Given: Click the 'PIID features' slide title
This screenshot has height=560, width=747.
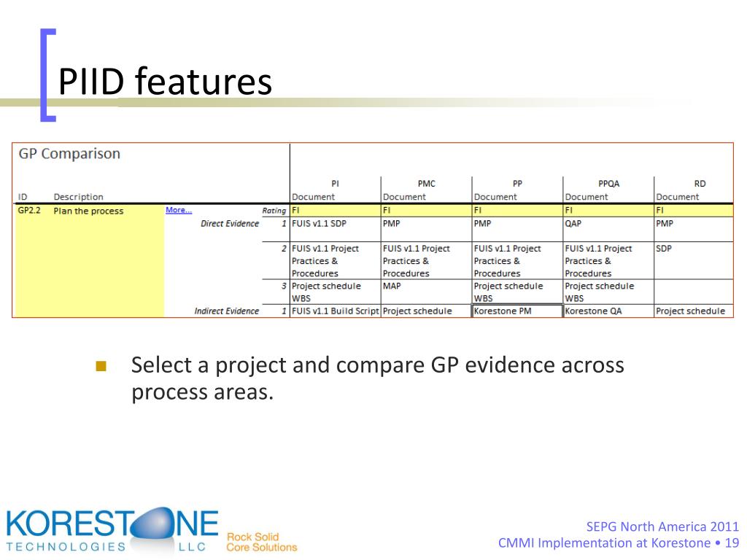Looking at the screenshot, I should pyautogui.click(x=165, y=81).
